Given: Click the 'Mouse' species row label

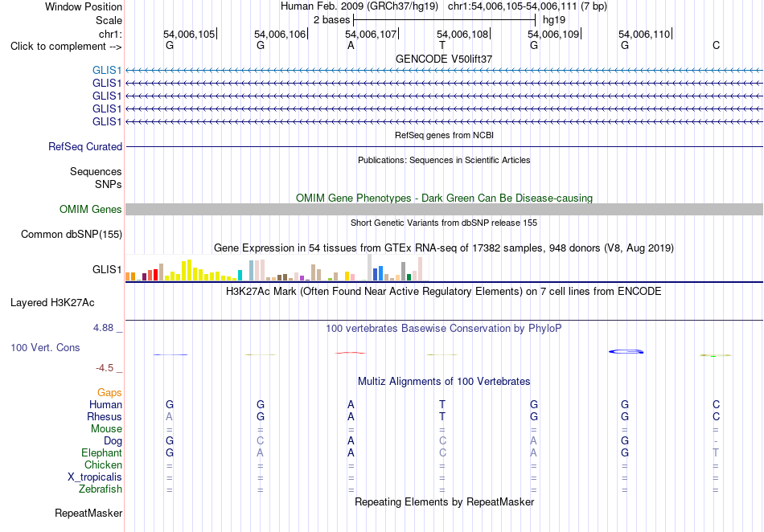Looking at the screenshot, I should click(106, 429).
